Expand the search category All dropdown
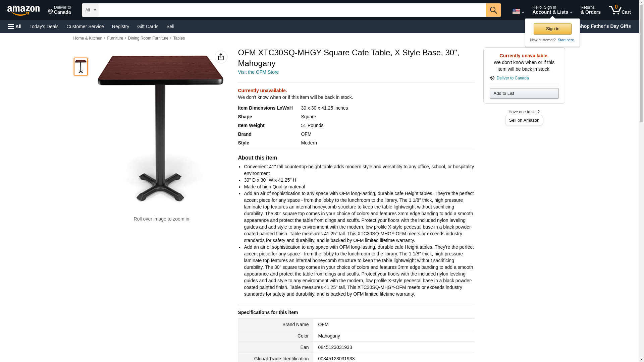Image resolution: width=644 pixels, height=362 pixels. 90,10
